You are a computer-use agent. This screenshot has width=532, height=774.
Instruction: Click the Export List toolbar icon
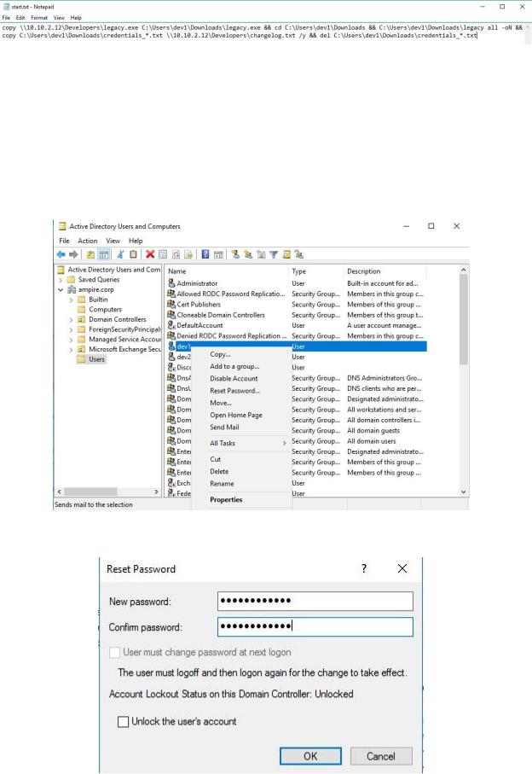pyautogui.click(x=188, y=254)
